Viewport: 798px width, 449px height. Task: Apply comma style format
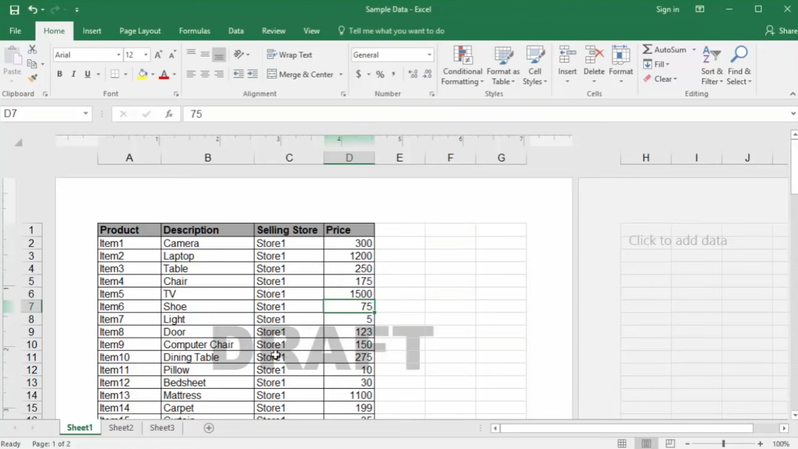tap(393, 74)
